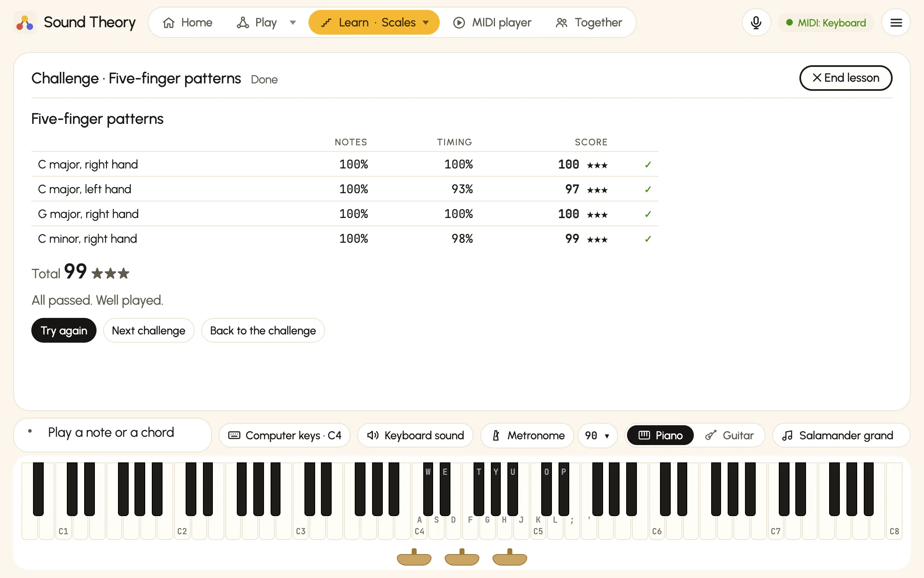Switch to the Together tab

pyautogui.click(x=589, y=22)
